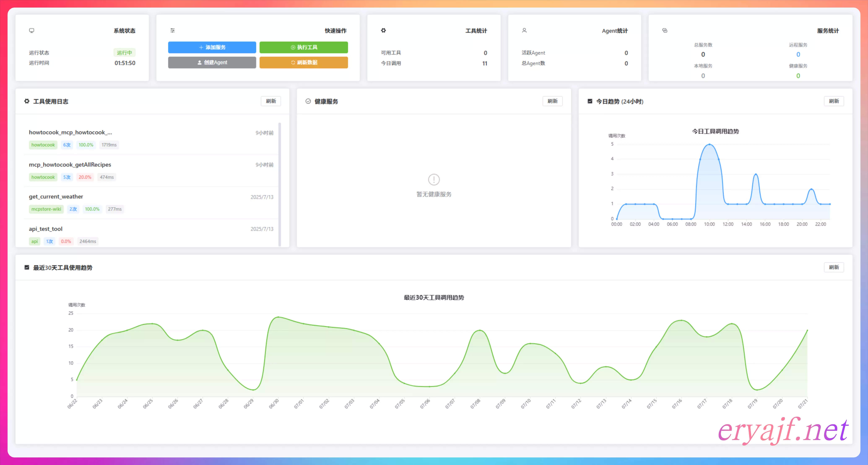
Task: Click the gear icon in 工具统计 card
Action: point(383,30)
